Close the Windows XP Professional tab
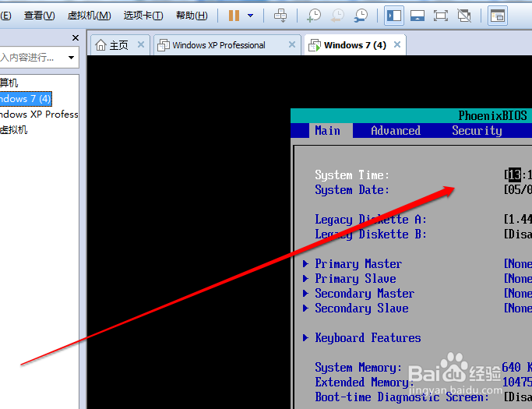This screenshot has width=532, height=409. [292, 44]
